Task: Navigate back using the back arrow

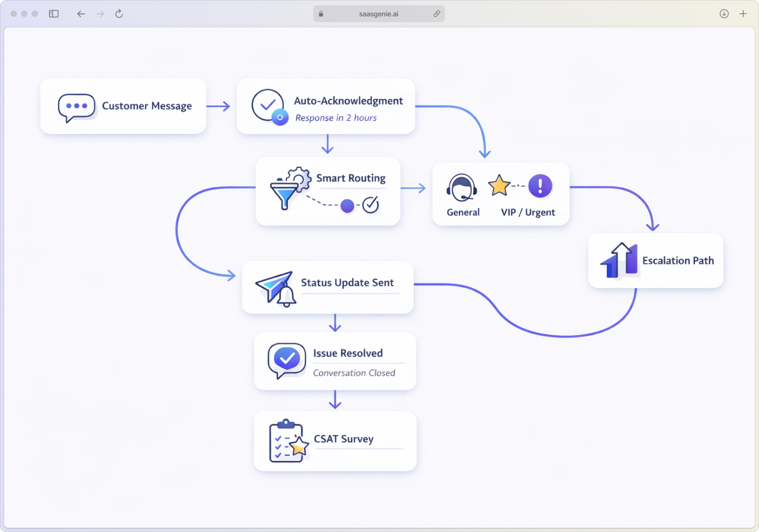Action: (81, 14)
